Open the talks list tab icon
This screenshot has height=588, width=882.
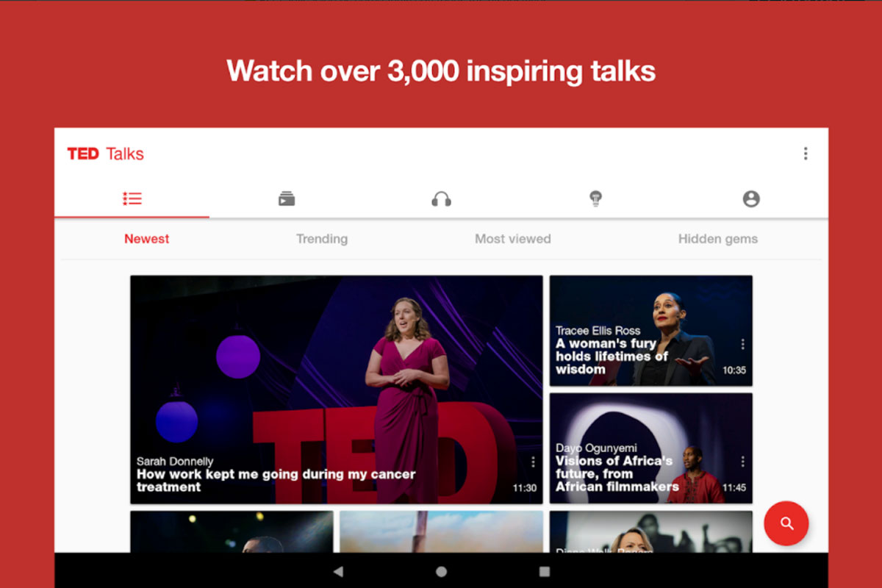point(132,198)
